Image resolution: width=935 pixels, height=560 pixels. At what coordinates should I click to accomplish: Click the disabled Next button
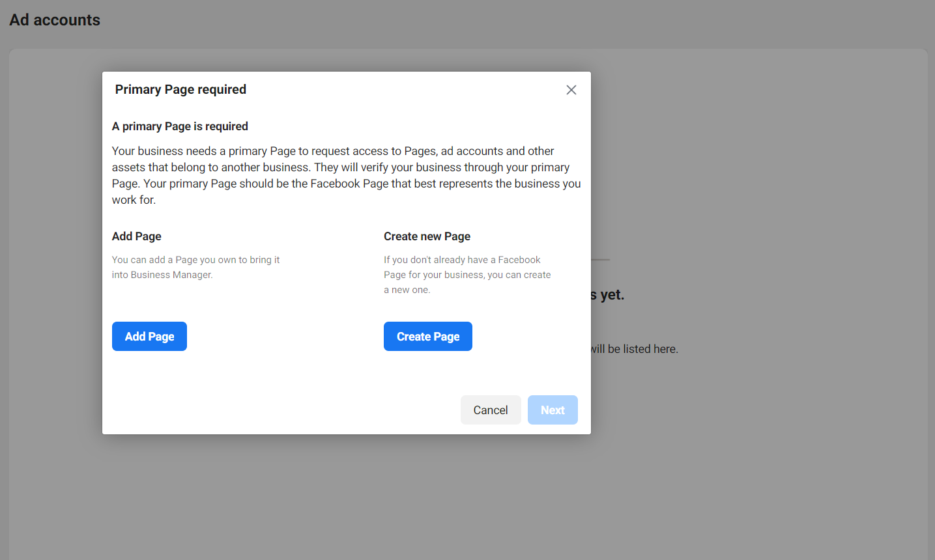(x=553, y=410)
